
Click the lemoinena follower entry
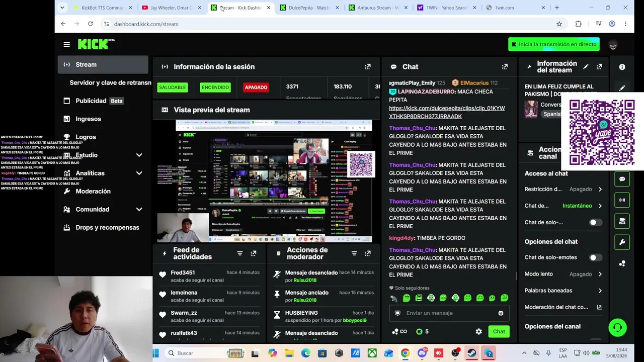tap(209, 296)
